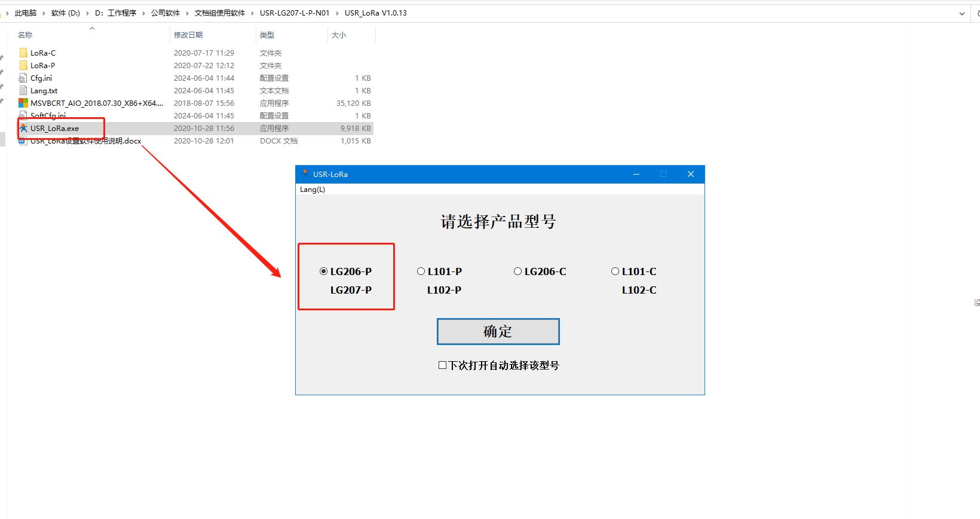Go to USR-LG207-L-P-N01 breadcrumb folder

click(295, 13)
